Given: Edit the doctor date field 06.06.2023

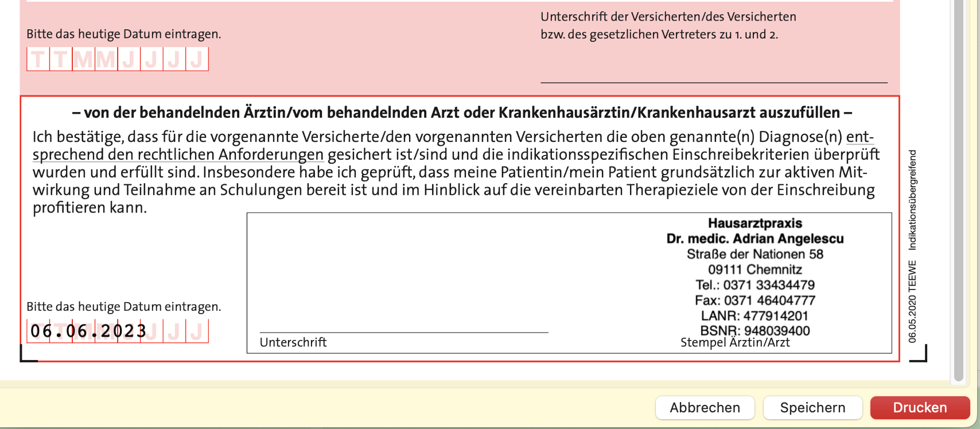Looking at the screenshot, I should [118, 331].
